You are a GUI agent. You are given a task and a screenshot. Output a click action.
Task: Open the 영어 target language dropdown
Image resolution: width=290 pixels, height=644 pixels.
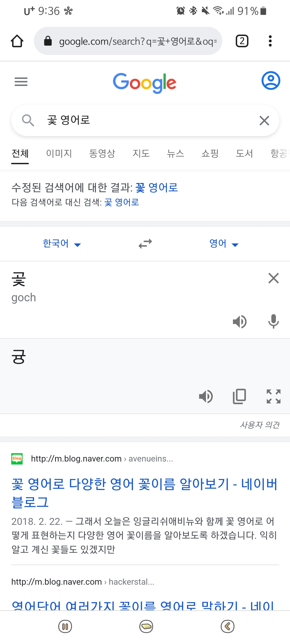tap(224, 244)
